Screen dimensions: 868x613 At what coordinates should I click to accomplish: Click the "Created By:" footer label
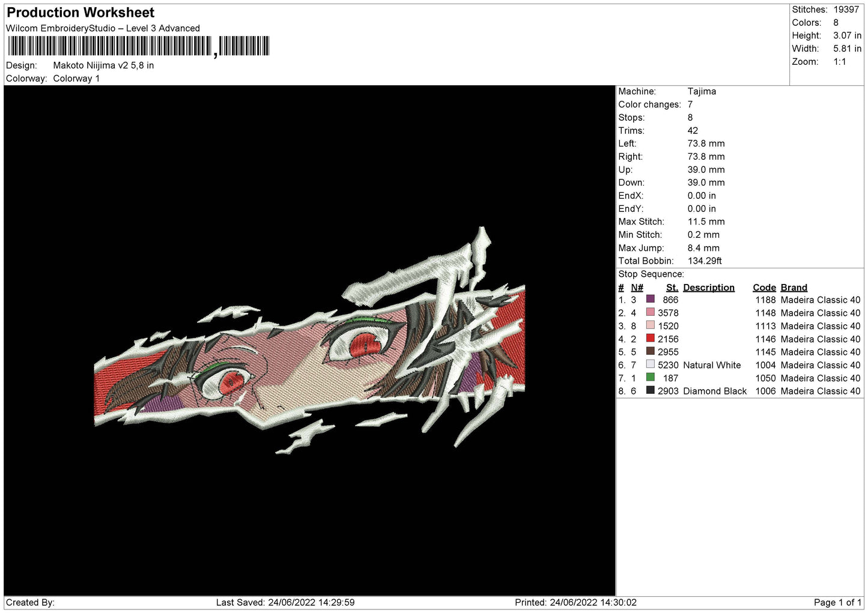pyautogui.click(x=30, y=603)
